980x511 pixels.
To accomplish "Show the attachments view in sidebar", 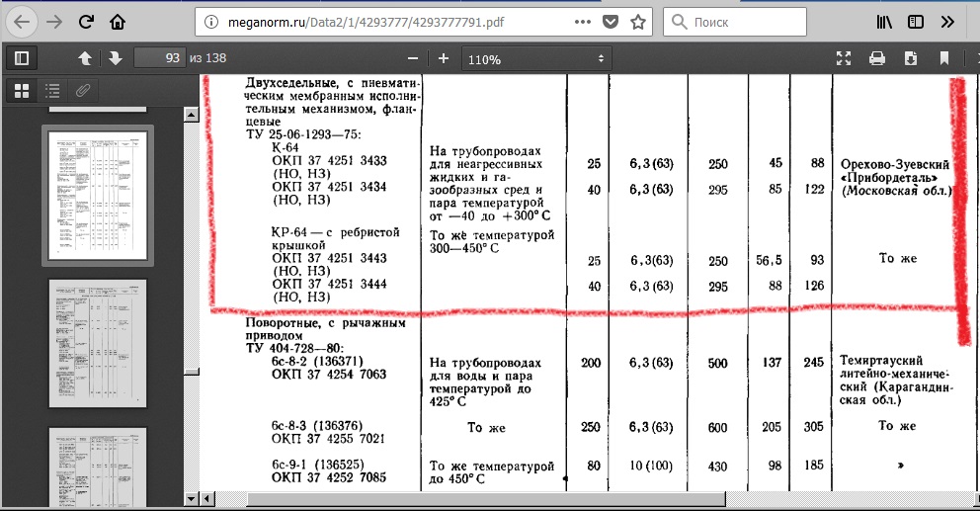I will [83, 91].
